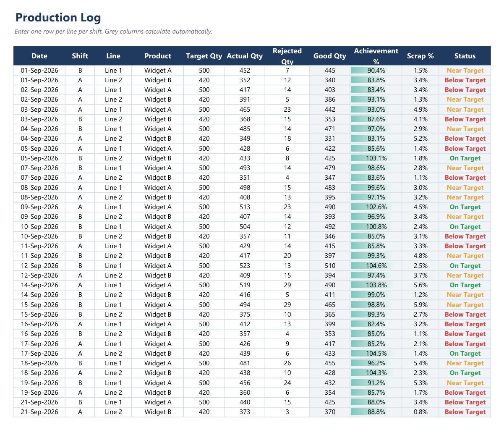
Task: Select the 103.1% achievement data bar cell
Action: point(376,158)
